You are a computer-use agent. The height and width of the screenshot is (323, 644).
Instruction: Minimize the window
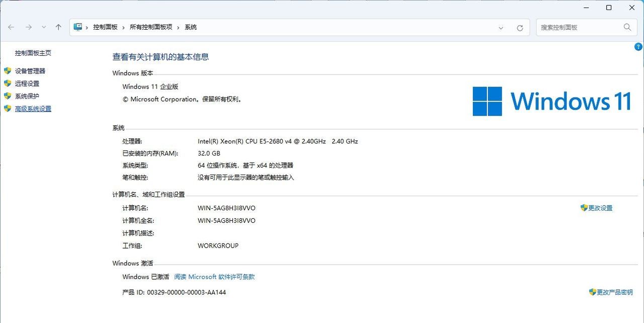pyautogui.click(x=586, y=8)
